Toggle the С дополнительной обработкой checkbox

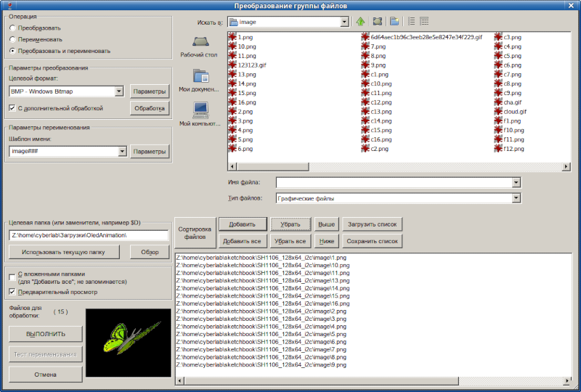[x=12, y=108]
